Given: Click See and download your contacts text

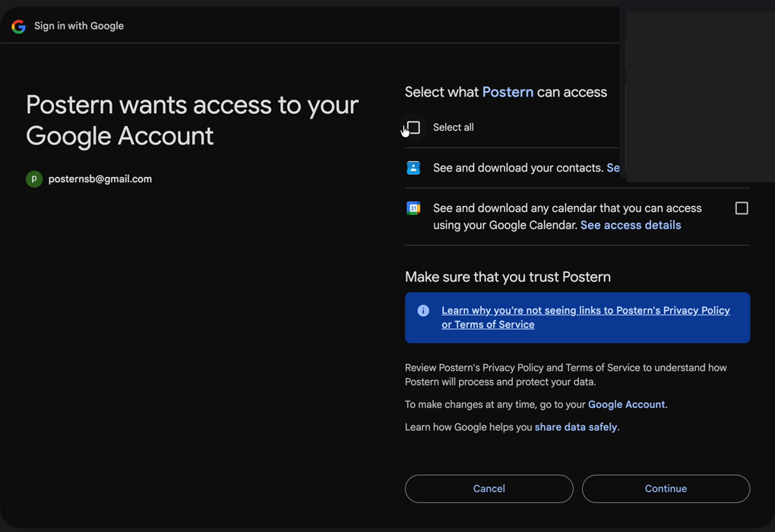Looking at the screenshot, I should click(x=518, y=168).
